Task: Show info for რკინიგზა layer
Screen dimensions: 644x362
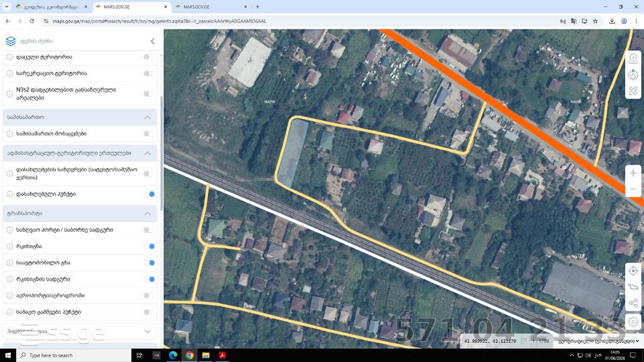Action: click(9, 247)
